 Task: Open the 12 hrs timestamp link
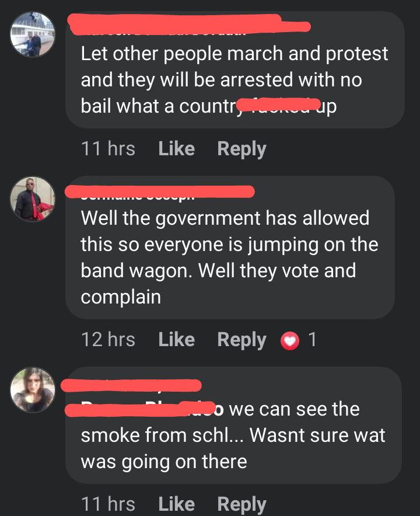coord(108,339)
